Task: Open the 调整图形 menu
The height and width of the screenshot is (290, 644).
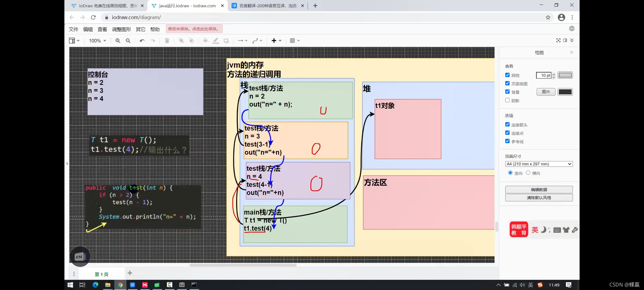Action: pyautogui.click(x=121, y=29)
